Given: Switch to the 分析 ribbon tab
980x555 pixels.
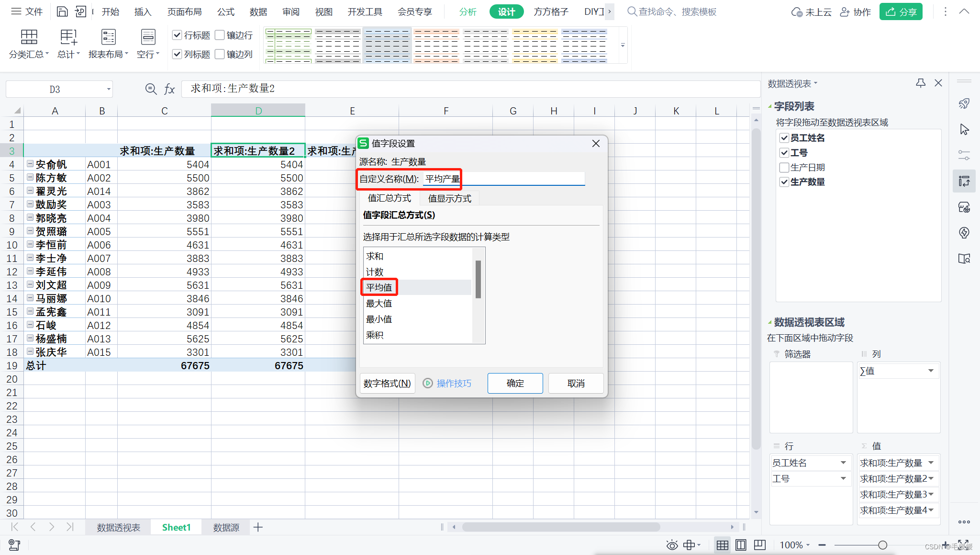Looking at the screenshot, I should 468,11.
